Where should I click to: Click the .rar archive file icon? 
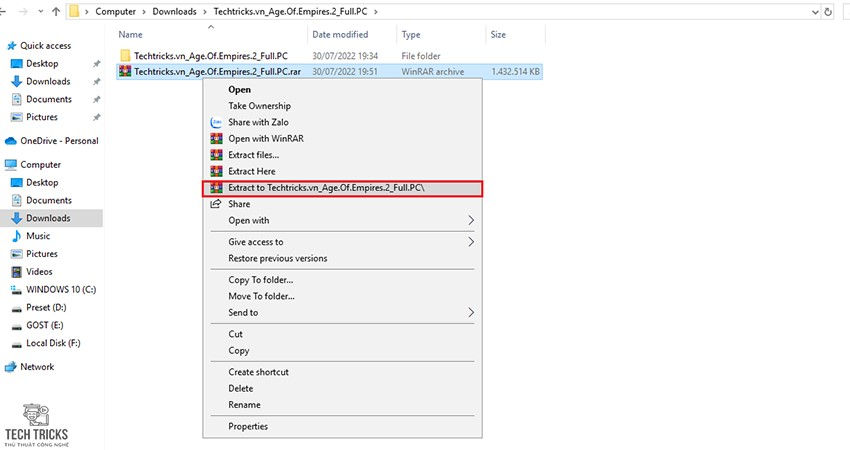pyautogui.click(x=125, y=71)
